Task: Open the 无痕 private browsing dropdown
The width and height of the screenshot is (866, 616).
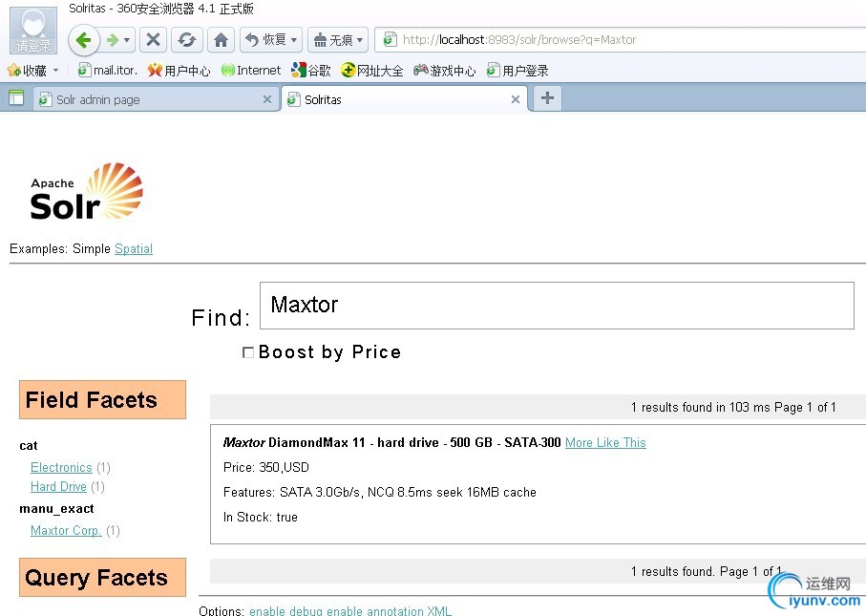Action: click(x=338, y=40)
